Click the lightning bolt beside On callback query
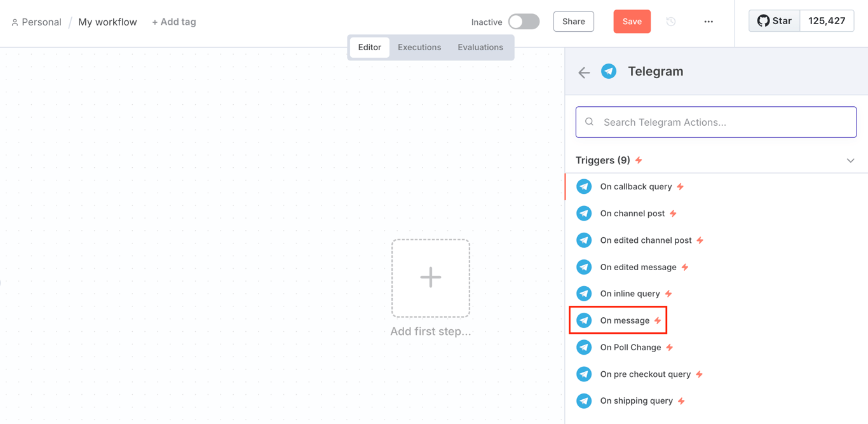 pyautogui.click(x=681, y=186)
